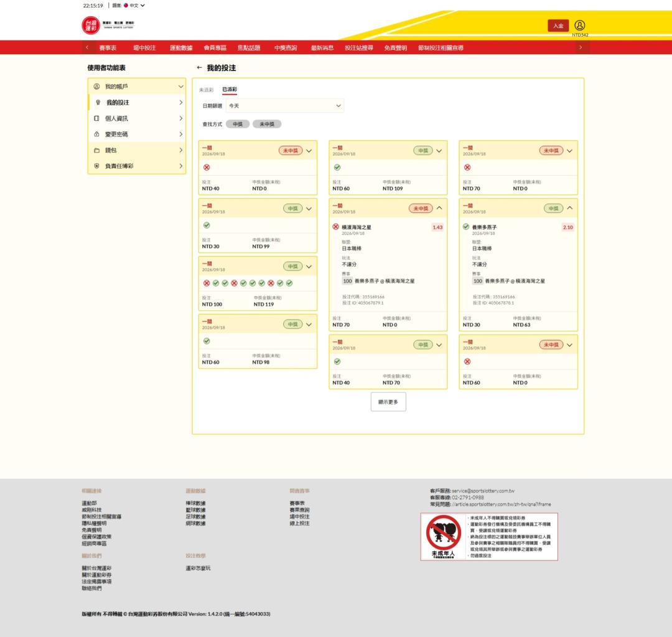The height and width of the screenshot is (637, 672).
Task: Open 賽事表 in the navigation menu
Action: coord(108,47)
